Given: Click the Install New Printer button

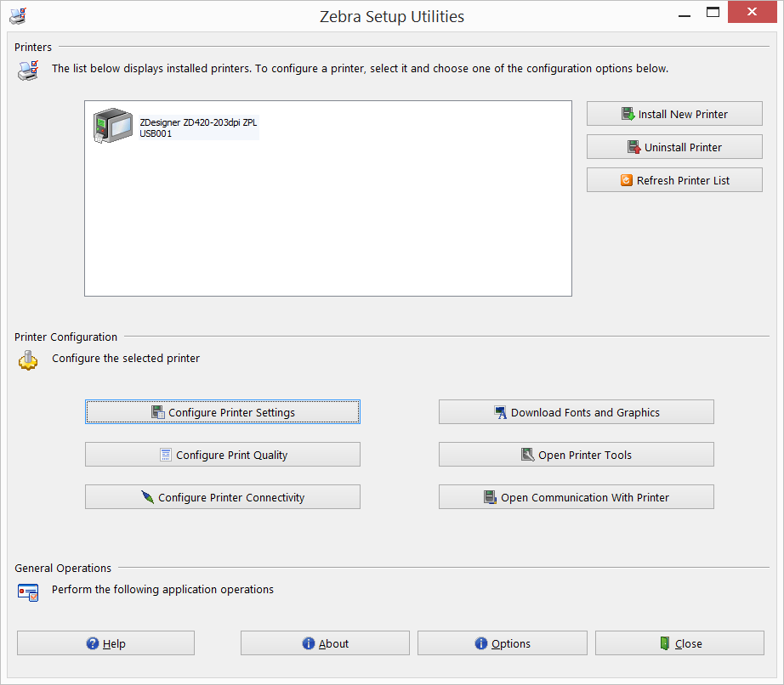Looking at the screenshot, I should [x=674, y=114].
